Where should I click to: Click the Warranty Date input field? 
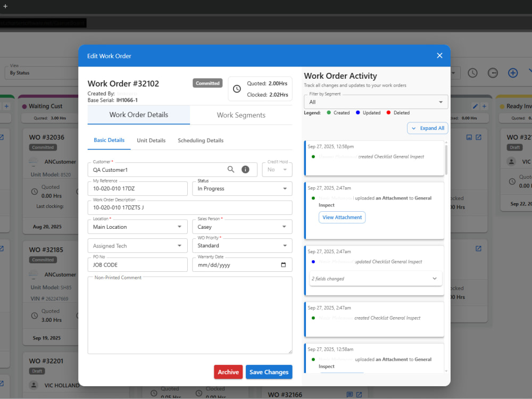pos(242,264)
